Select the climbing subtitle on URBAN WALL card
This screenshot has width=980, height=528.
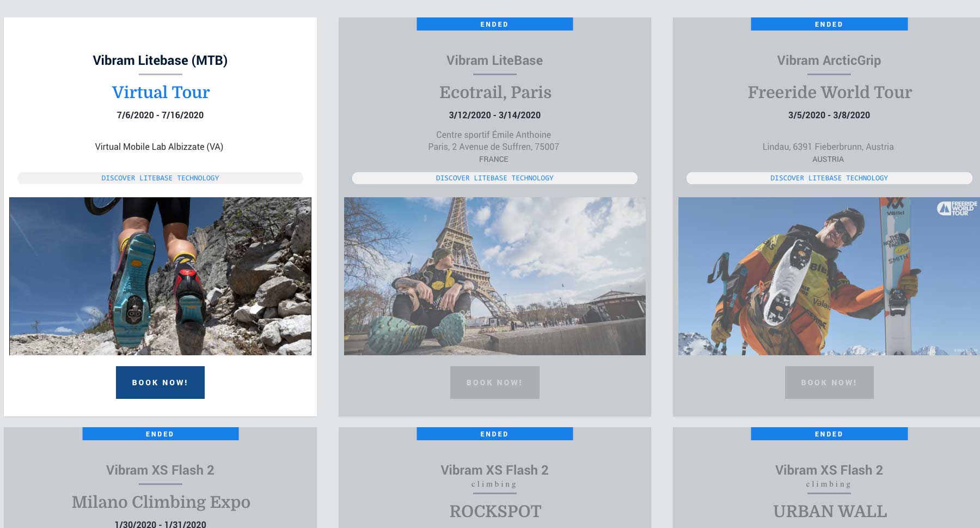coord(828,484)
